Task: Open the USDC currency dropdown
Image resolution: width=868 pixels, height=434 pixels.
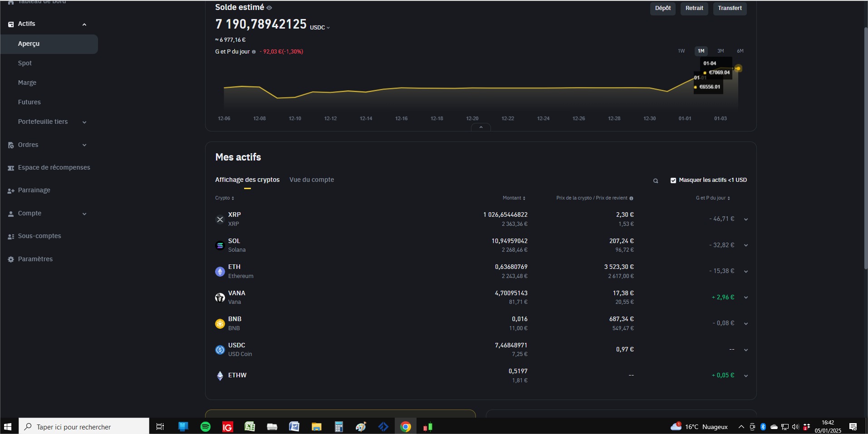Action: 320,28
